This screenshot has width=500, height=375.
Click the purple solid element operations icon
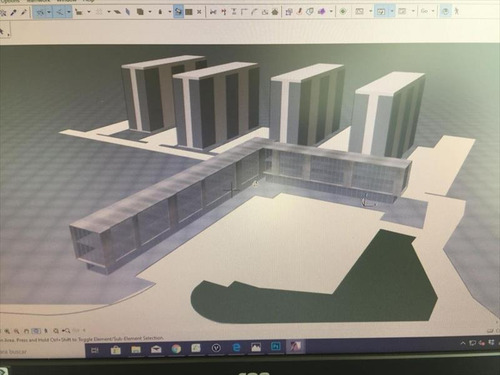[321, 12]
